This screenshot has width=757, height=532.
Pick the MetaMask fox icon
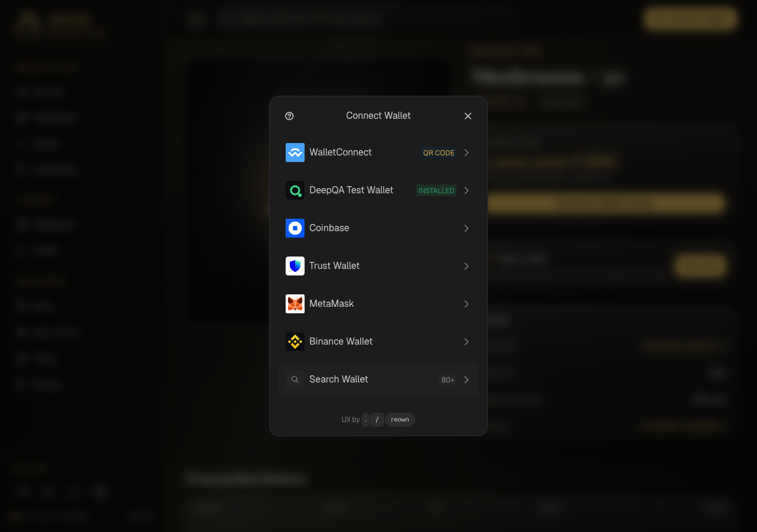pyautogui.click(x=295, y=304)
